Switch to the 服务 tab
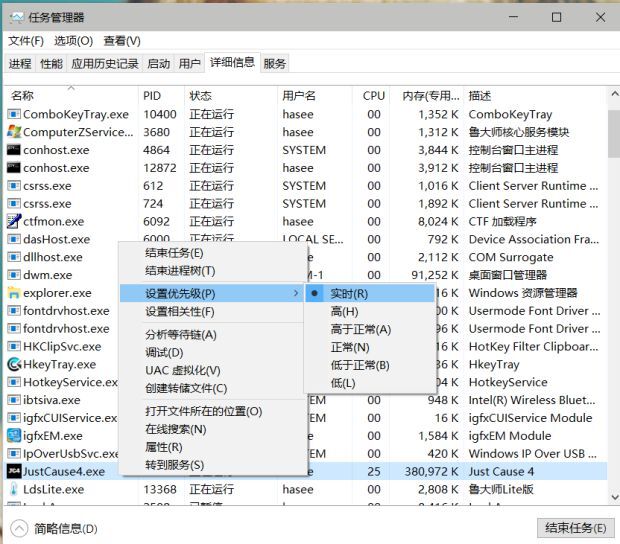 274,64
